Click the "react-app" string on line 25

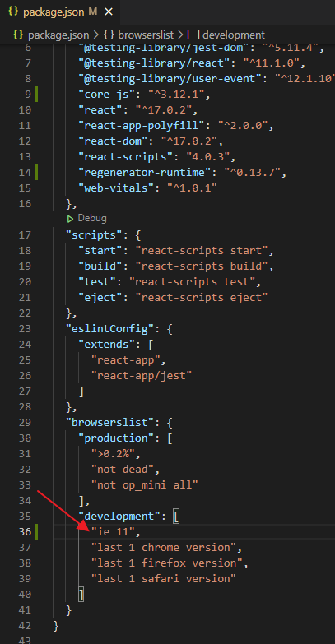126,360
